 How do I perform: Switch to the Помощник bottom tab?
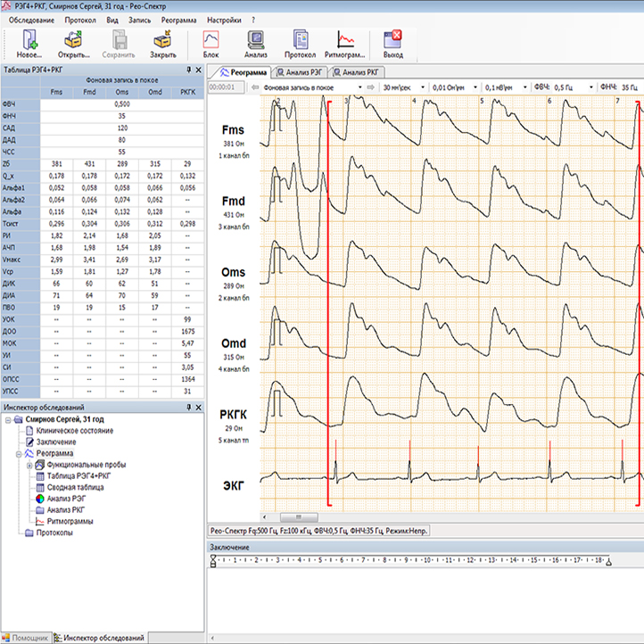(25, 638)
